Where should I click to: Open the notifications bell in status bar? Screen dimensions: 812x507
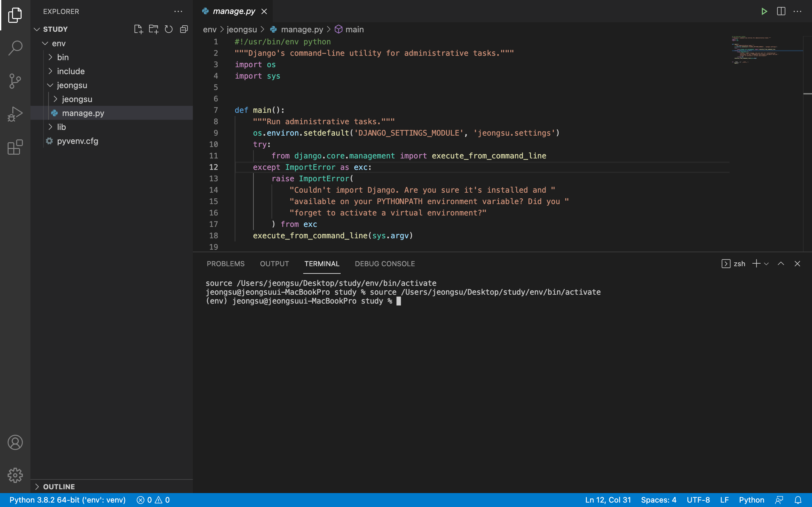(x=798, y=500)
